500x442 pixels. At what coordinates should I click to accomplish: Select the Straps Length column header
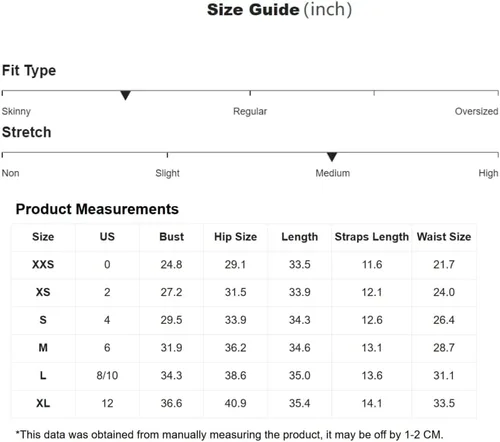click(372, 237)
